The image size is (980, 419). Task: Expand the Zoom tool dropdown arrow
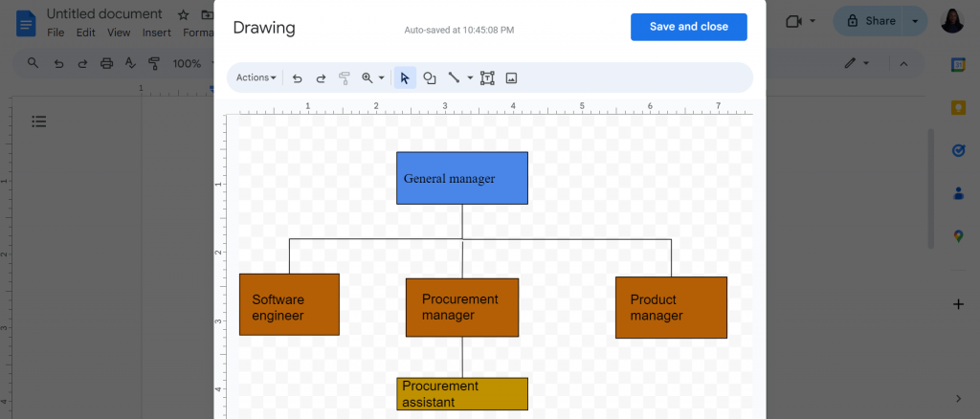click(x=381, y=78)
